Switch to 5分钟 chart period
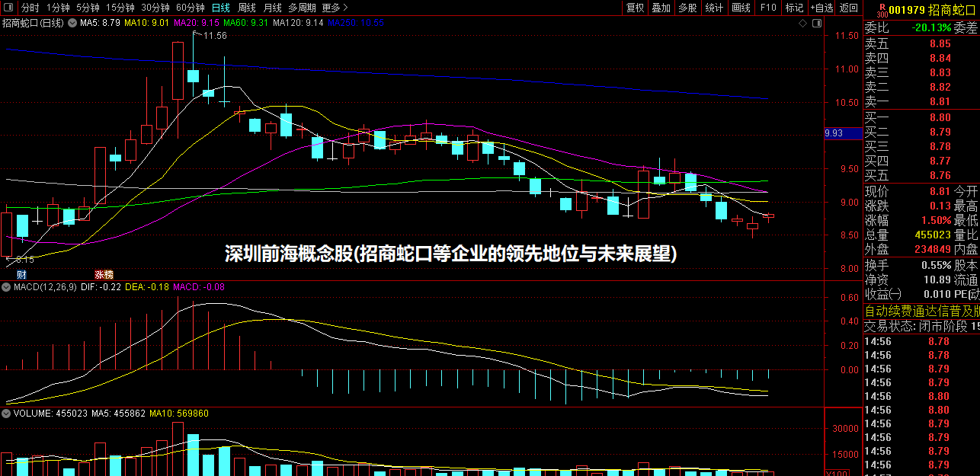Image resolution: width=980 pixels, height=476 pixels. tap(88, 8)
